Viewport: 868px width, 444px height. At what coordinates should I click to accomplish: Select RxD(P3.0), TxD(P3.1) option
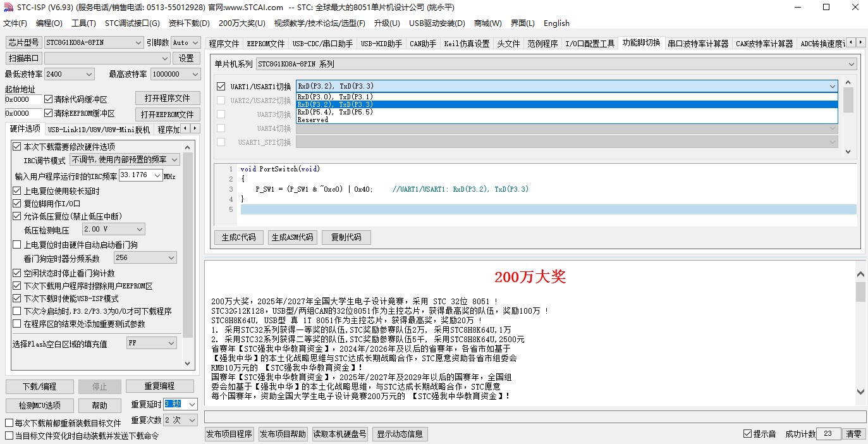[567, 97]
